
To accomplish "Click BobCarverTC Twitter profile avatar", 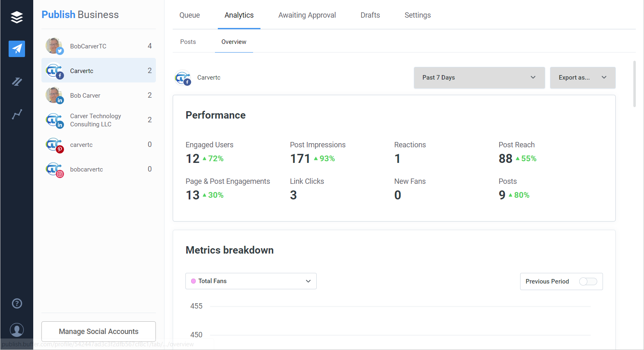I will pyautogui.click(x=54, y=46).
